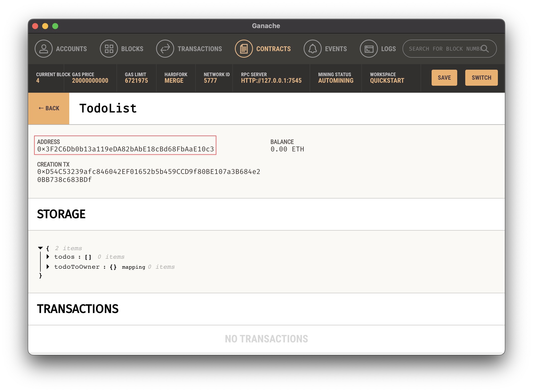Open the ACCOUNTS tab label

(71, 49)
